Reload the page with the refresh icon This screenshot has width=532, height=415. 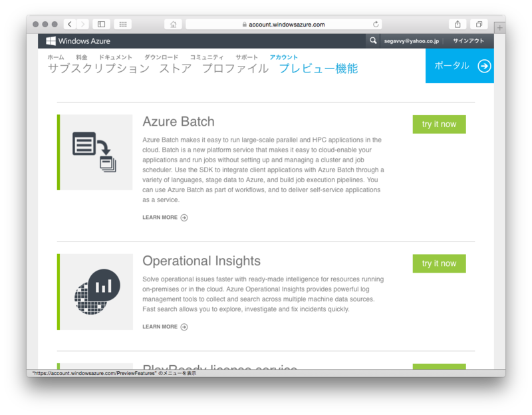click(x=376, y=24)
